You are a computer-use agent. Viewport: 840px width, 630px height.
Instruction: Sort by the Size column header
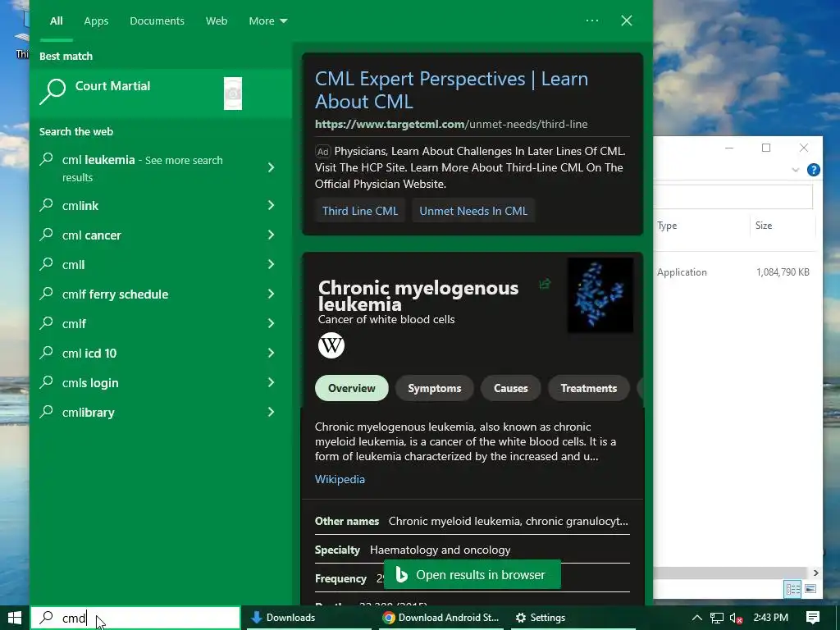click(764, 226)
